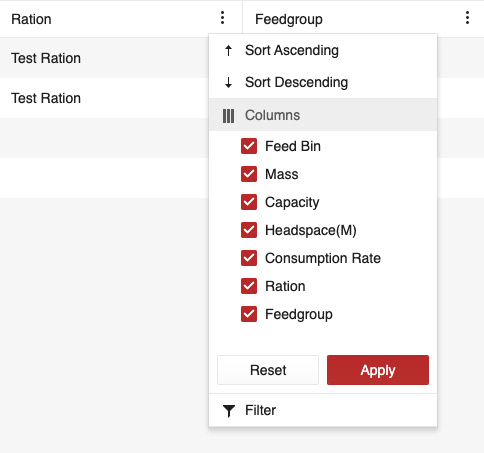Uncheck the Mass column checkbox
Screen dimensions: 484x453
(249, 174)
